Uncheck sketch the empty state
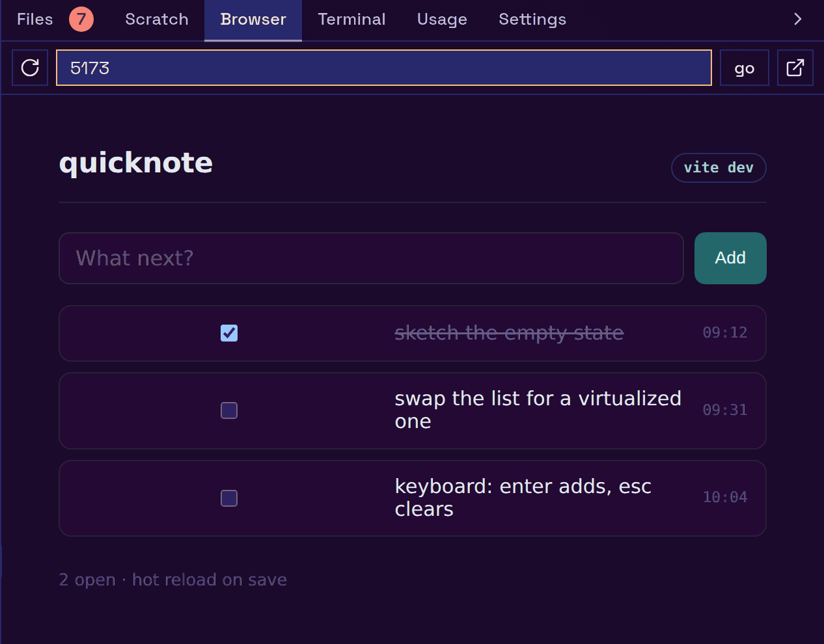This screenshot has width=824, height=644. click(229, 333)
